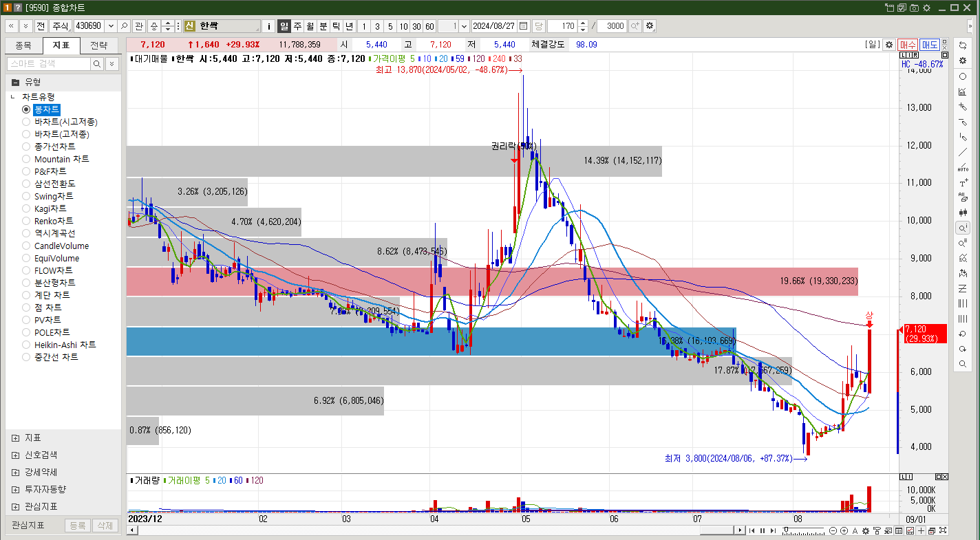Click the fullscreen frame icon at bottom right
This screenshot has width=980, height=540.
pyautogui.click(x=943, y=530)
